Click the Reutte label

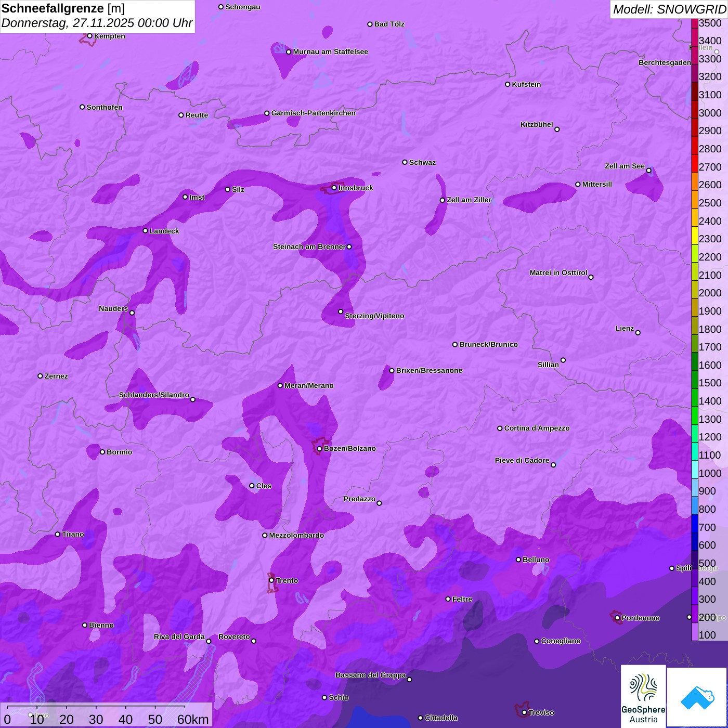coord(197,115)
